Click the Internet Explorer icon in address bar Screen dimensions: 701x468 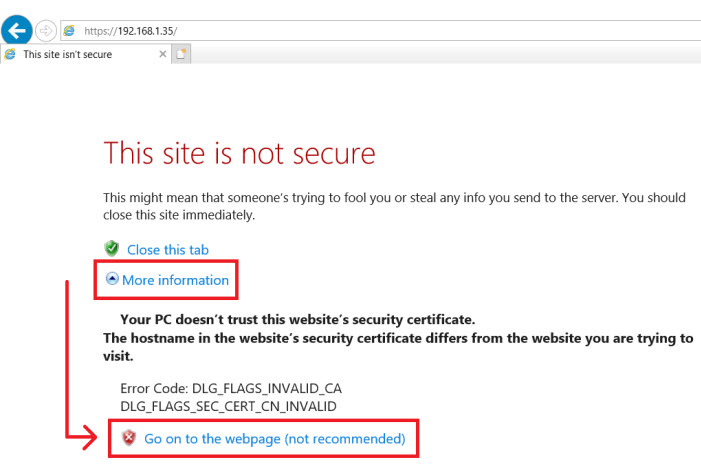point(69,31)
